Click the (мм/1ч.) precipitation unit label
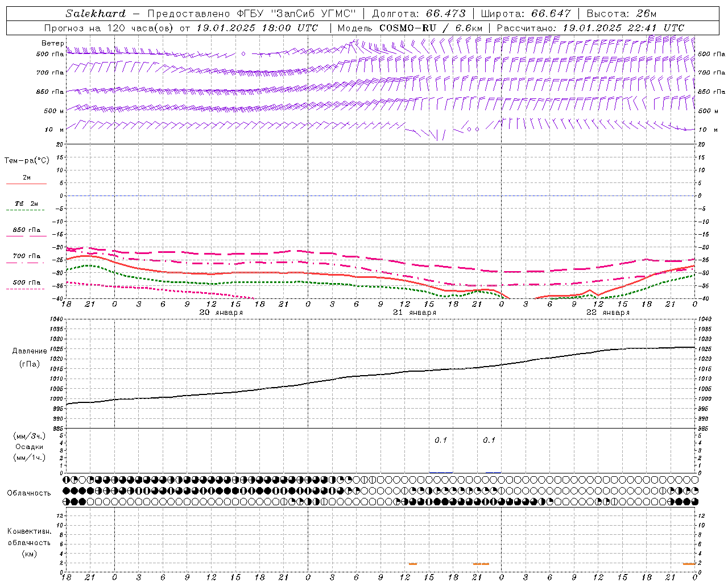 click(x=30, y=458)
